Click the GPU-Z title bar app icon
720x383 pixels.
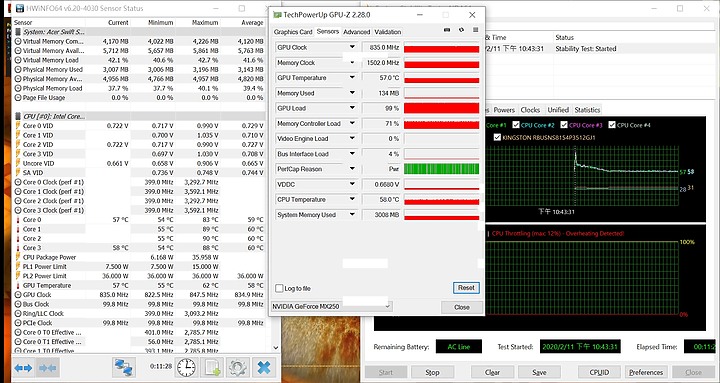pyautogui.click(x=277, y=15)
